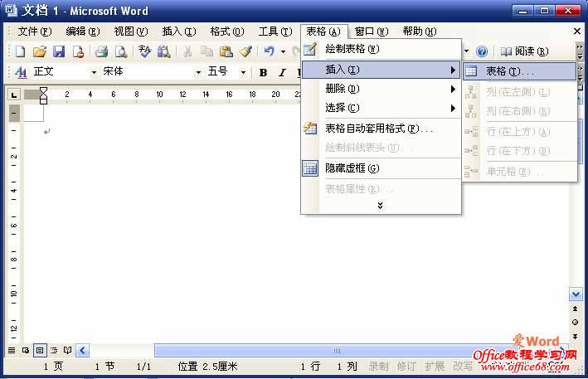Switch to Web Layout view icon
The width and height of the screenshot is (588, 379).
pos(26,351)
